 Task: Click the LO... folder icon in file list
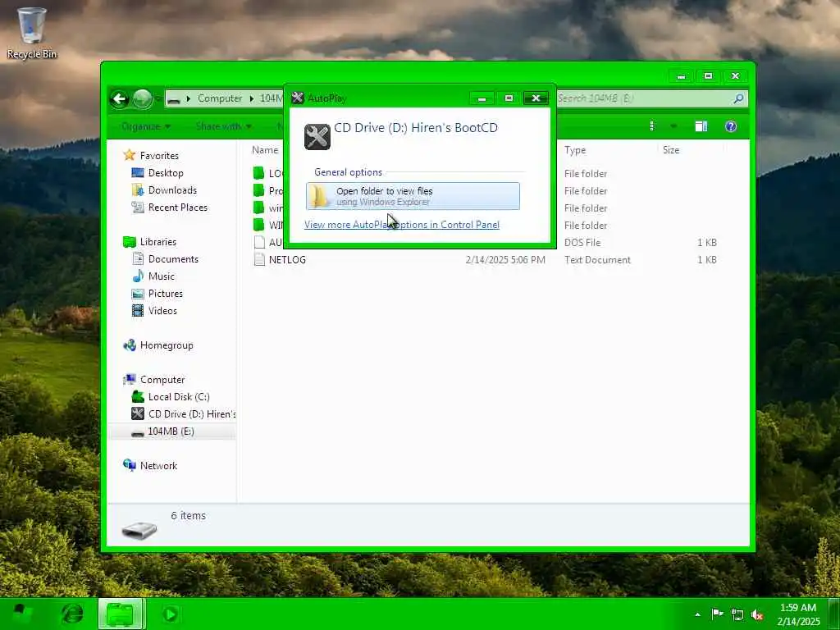(x=258, y=173)
